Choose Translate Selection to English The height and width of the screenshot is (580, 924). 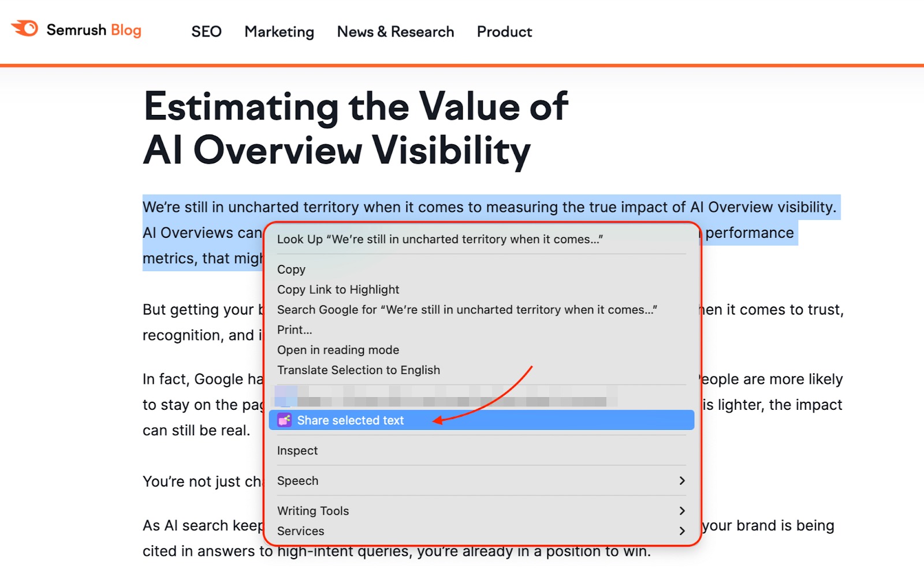pos(358,371)
